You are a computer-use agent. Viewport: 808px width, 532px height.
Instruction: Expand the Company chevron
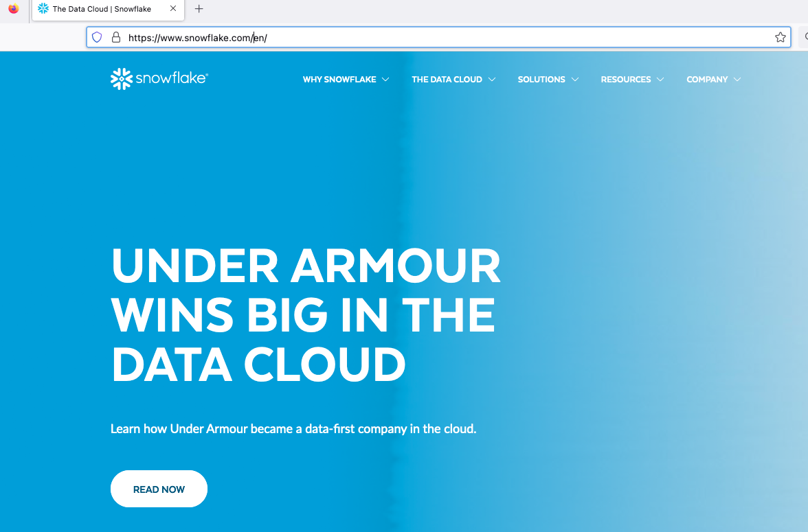(737, 80)
